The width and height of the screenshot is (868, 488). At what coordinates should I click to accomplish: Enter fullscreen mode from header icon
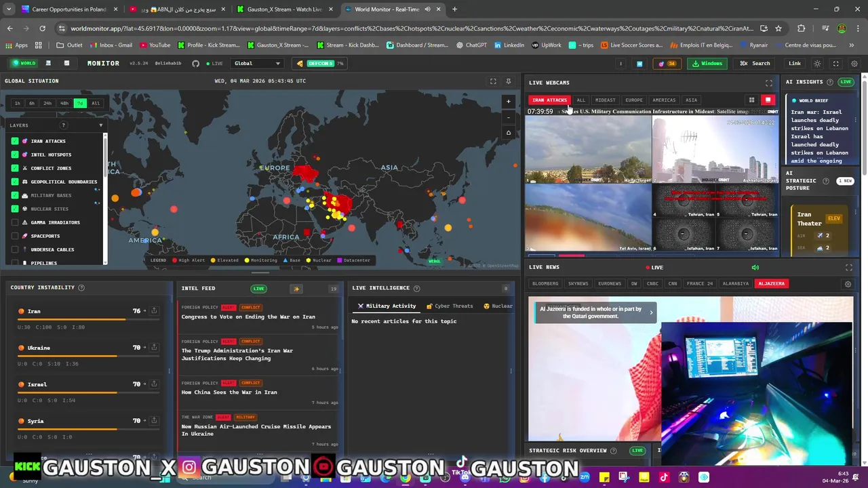pyautogui.click(x=835, y=64)
